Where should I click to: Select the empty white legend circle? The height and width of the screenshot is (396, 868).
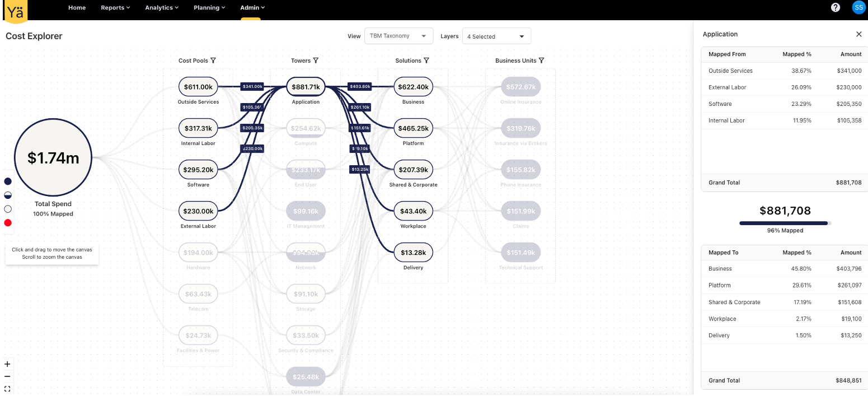[8, 209]
